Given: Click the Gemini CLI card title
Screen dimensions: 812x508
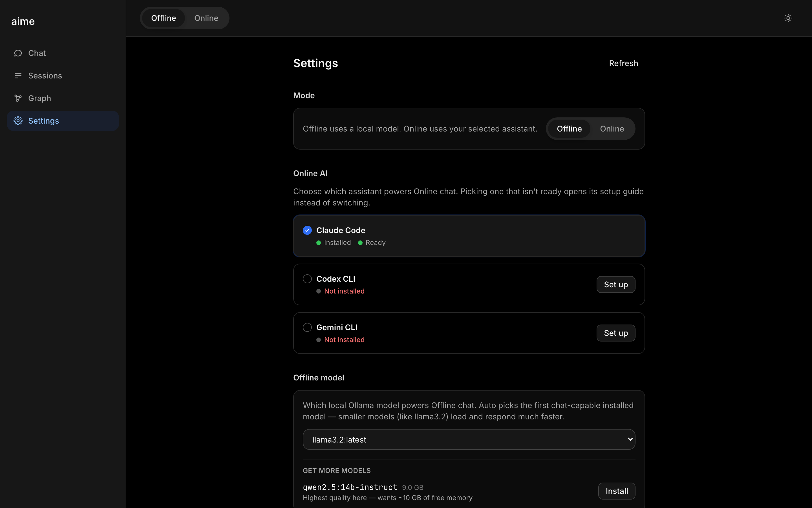Looking at the screenshot, I should (x=337, y=327).
